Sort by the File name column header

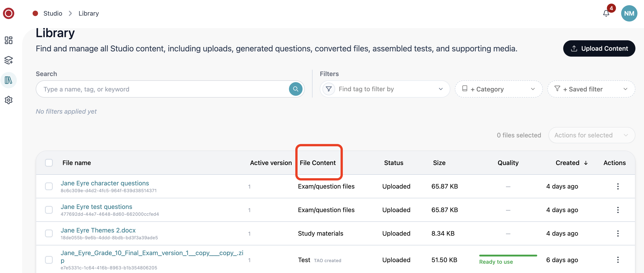pyautogui.click(x=76, y=163)
